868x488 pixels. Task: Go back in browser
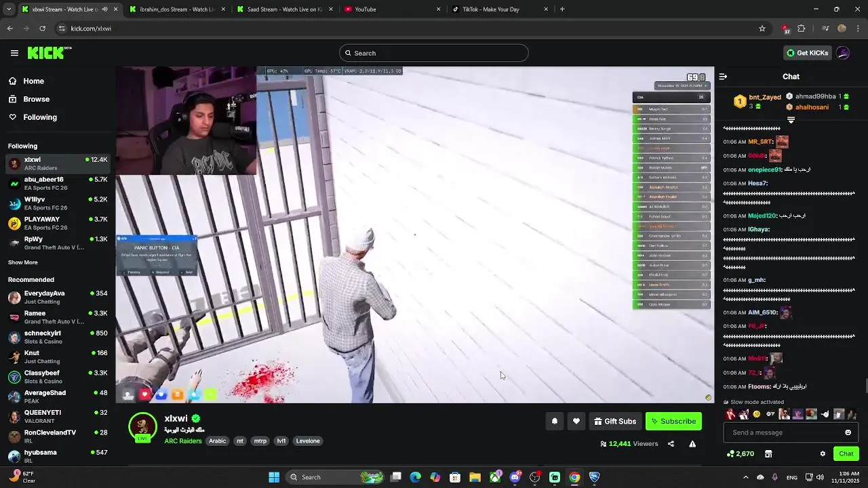[x=9, y=28]
